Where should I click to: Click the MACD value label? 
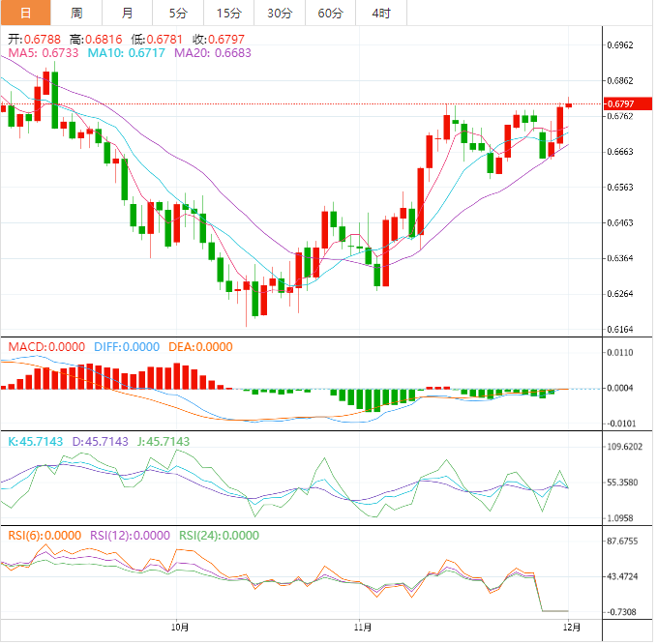[x=46, y=346]
